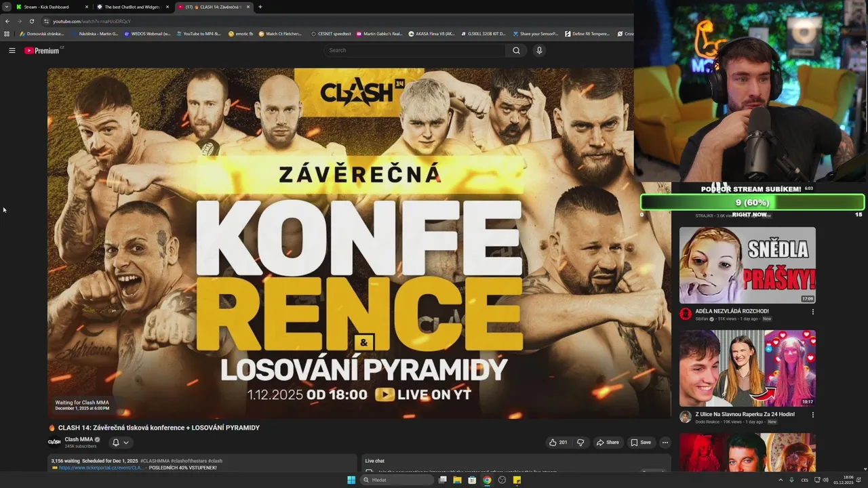Open the CES keyboard language switcher
Image resolution: width=868 pixels, height=488 pixels.
pos(804,480)
